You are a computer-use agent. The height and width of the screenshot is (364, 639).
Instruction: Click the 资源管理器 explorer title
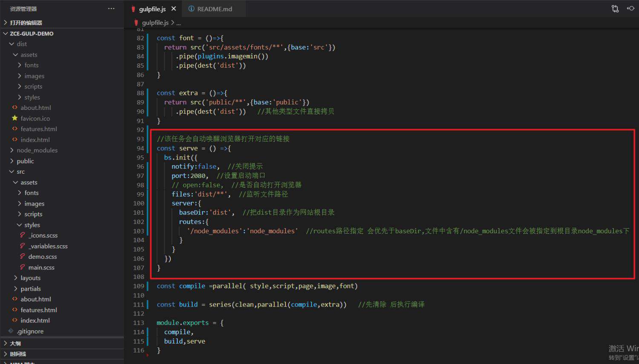click(23, 9)
